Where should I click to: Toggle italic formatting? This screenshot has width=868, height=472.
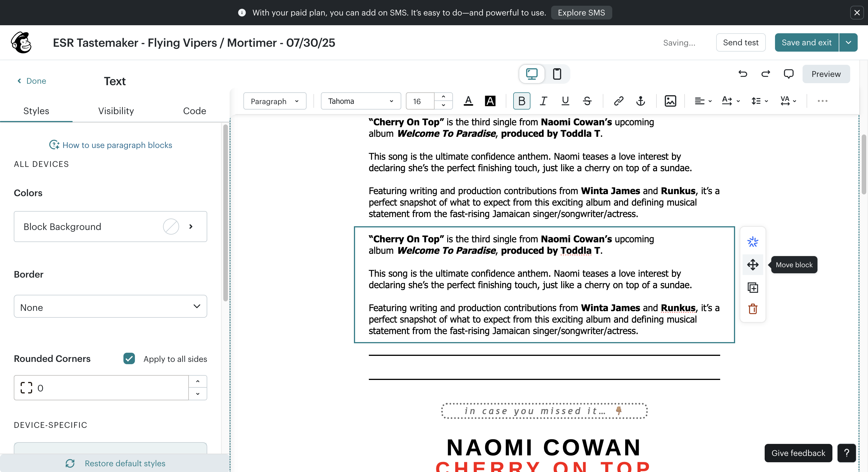[543, 101]
